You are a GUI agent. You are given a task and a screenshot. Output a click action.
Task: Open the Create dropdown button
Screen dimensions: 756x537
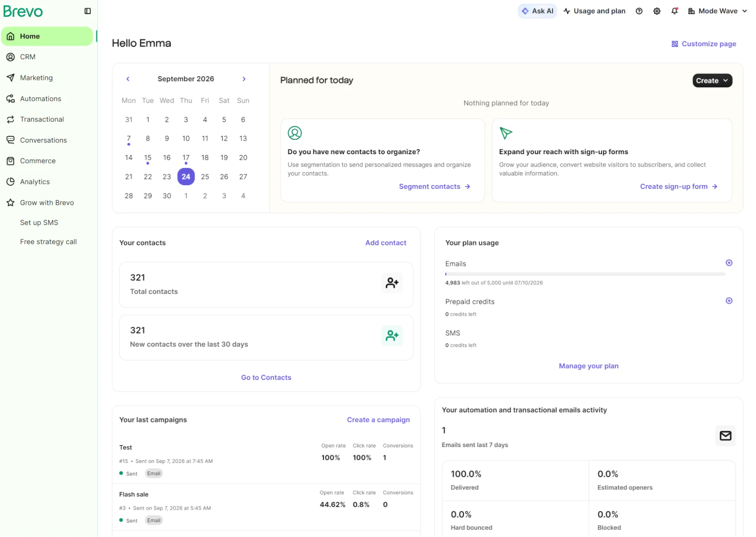(712, 80)
